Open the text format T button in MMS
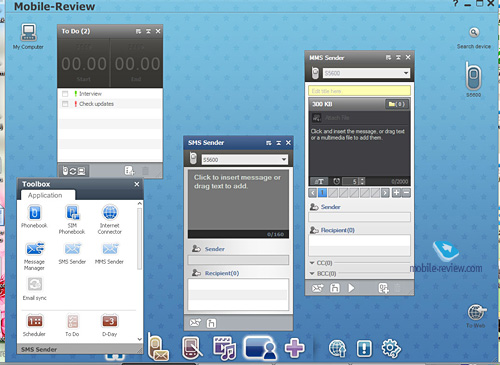The height and width of the screenshot is (365, 500). (319, 181)
